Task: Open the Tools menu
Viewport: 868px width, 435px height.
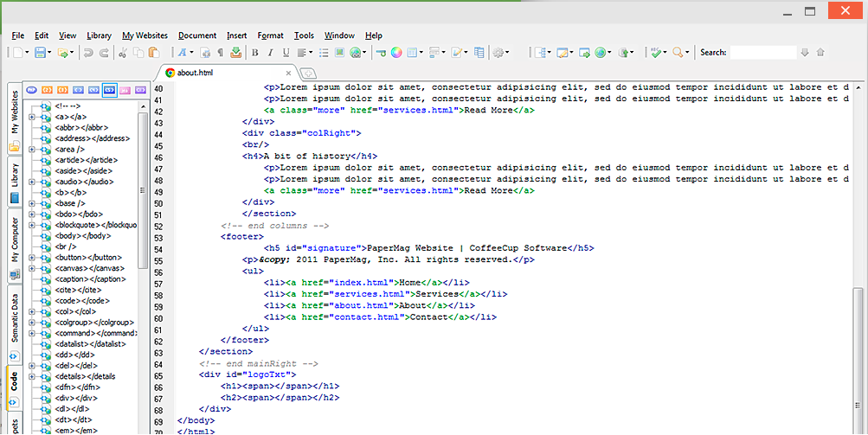Action: (x=304, y=35)
